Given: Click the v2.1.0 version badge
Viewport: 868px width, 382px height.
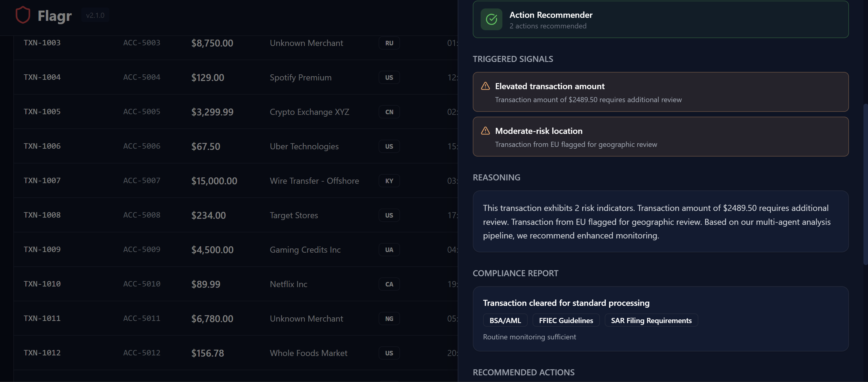Looking at the screenshot, I should (x=95, y=15).
